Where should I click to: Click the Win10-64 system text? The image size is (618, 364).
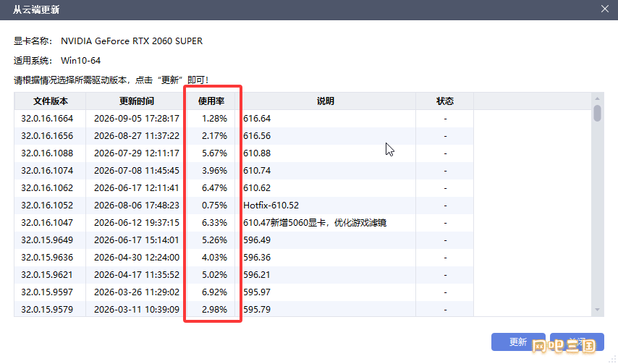(x=80, y=61)
